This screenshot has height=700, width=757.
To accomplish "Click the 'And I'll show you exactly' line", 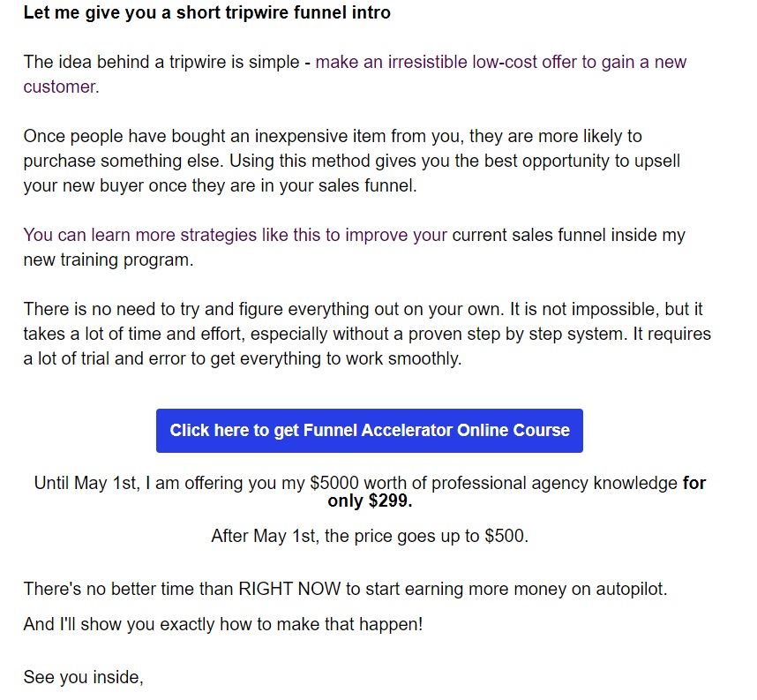I will 223,625.
